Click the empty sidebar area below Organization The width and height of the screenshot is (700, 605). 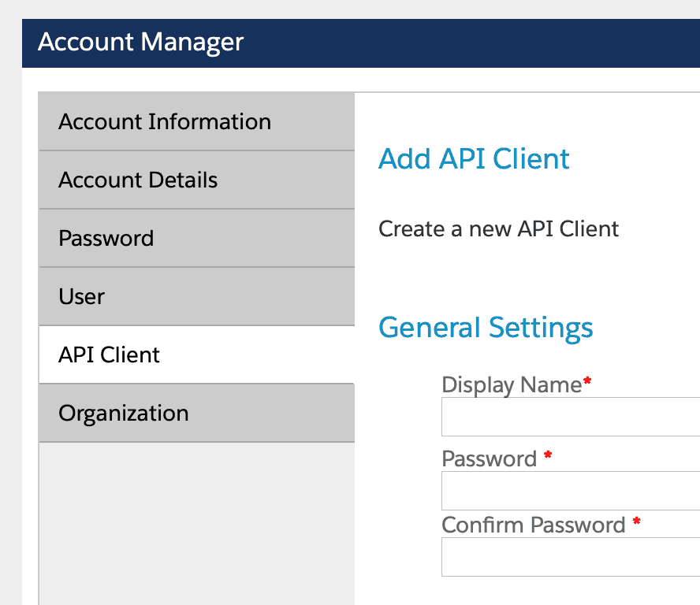pyautogui.click(x=196, y=520)
